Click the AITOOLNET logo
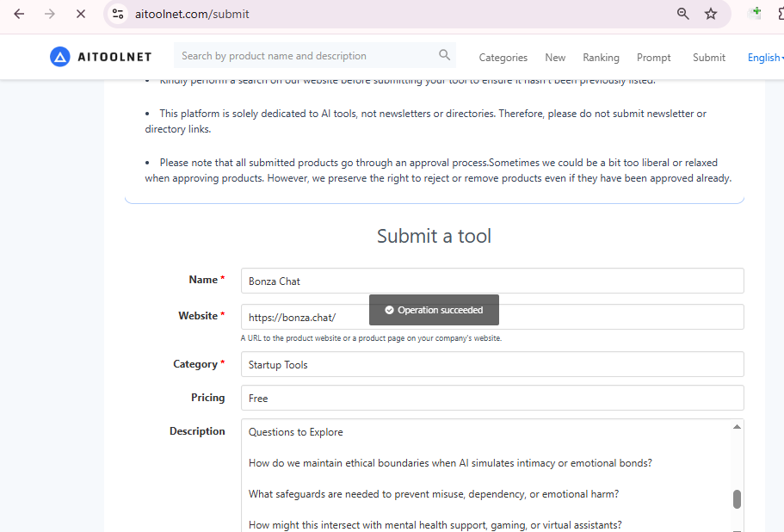Viewport: 784px width, 532px height. (101, 57)
